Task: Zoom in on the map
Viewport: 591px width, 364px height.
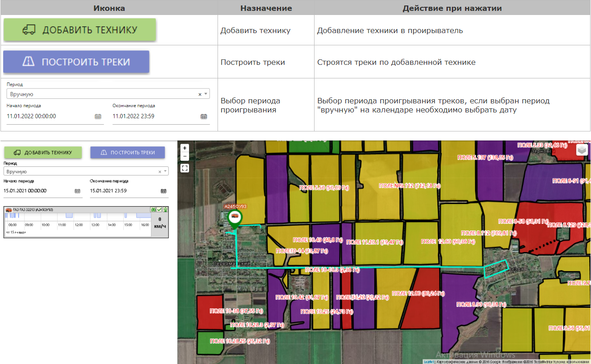Action: [x=184, y=148]
